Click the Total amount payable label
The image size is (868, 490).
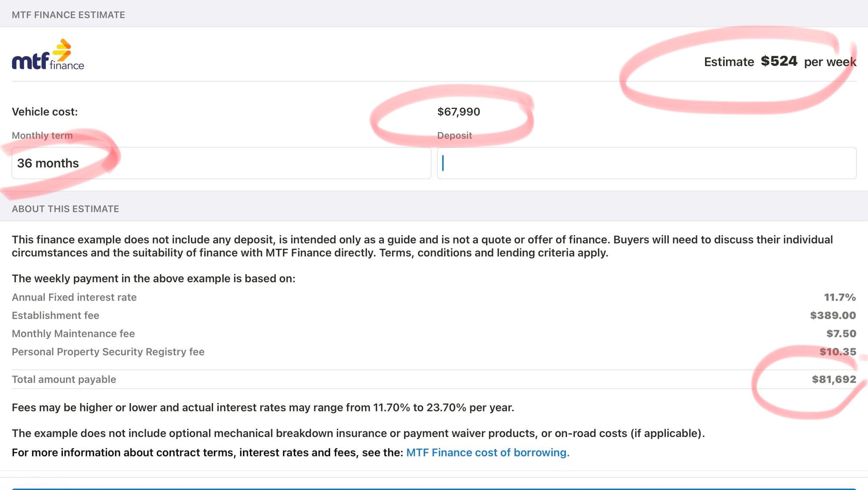click(64, 380)
